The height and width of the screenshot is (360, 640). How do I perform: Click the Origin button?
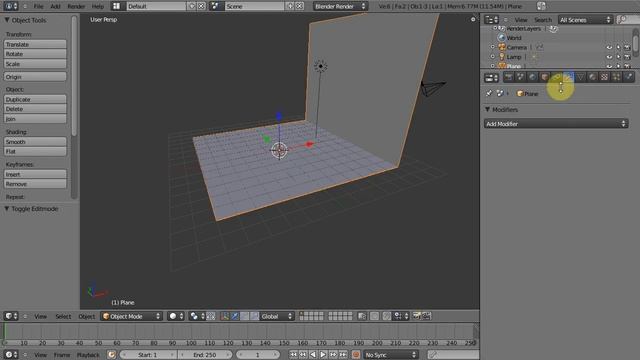(x=35, y=77)
